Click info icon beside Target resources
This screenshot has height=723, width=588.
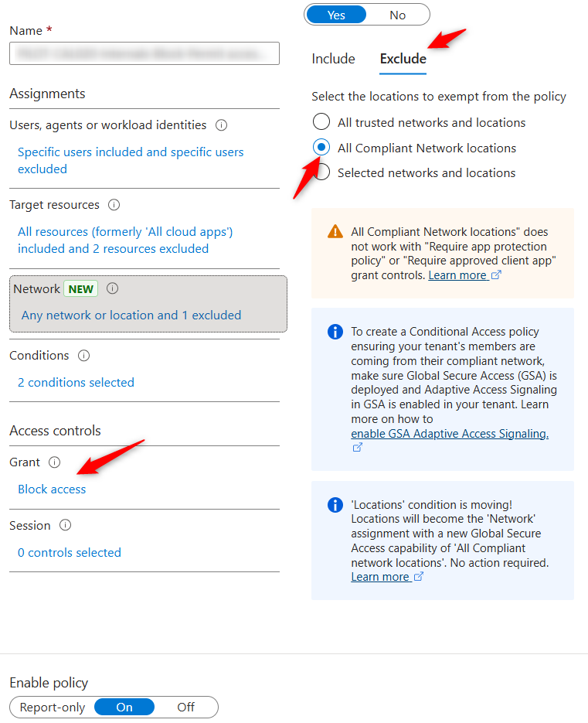pos(114,205)
